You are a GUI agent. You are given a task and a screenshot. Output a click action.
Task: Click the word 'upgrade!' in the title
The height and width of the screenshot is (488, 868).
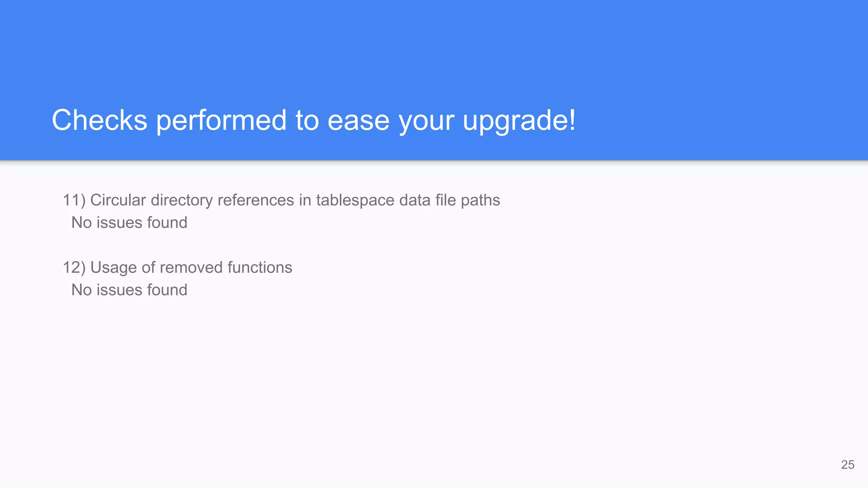tap(519, 122)
